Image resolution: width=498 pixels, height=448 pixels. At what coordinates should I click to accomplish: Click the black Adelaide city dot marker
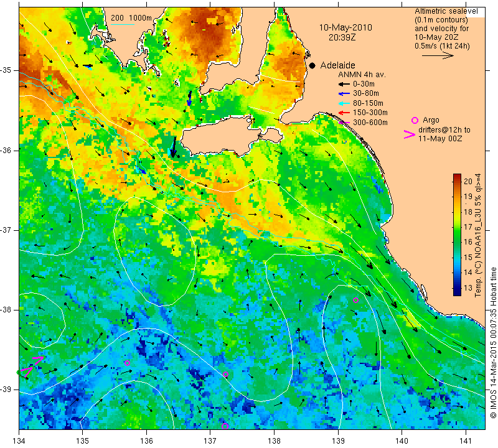coord(312,65)
